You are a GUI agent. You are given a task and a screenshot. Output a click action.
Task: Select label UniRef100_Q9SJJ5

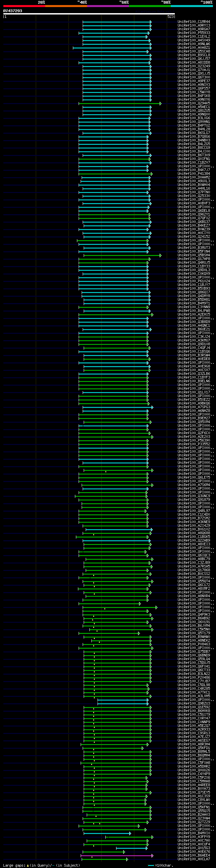(x=194, y=74)
